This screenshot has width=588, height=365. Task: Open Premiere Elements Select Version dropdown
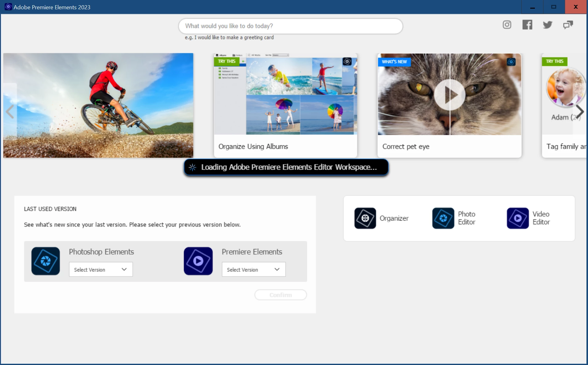click(254, 269)
